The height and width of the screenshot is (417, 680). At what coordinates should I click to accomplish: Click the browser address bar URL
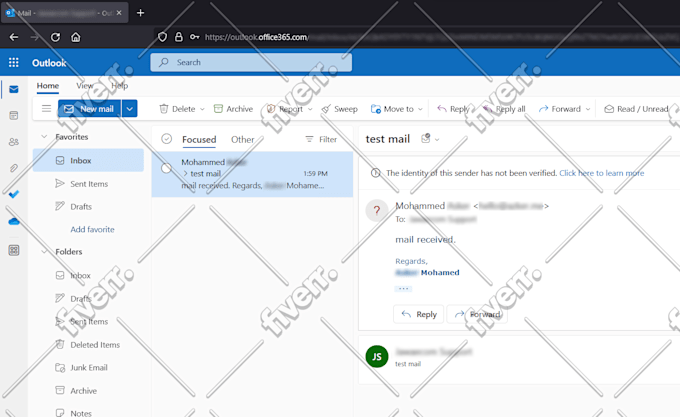pos(257,37)
